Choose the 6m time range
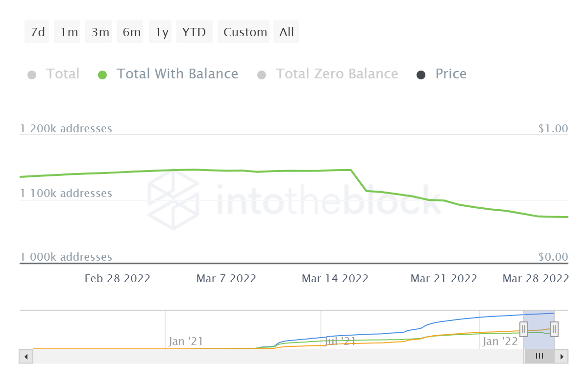 coord(131,32)
